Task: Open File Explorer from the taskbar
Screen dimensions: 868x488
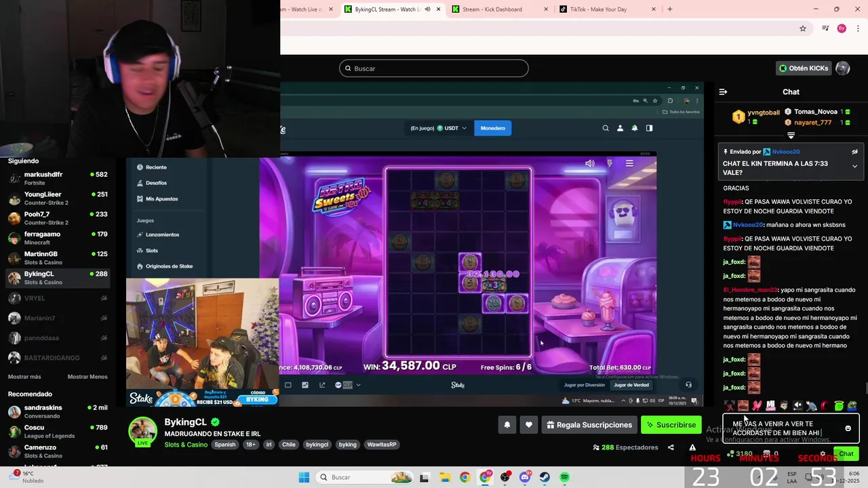Action: tap(445, 477)
